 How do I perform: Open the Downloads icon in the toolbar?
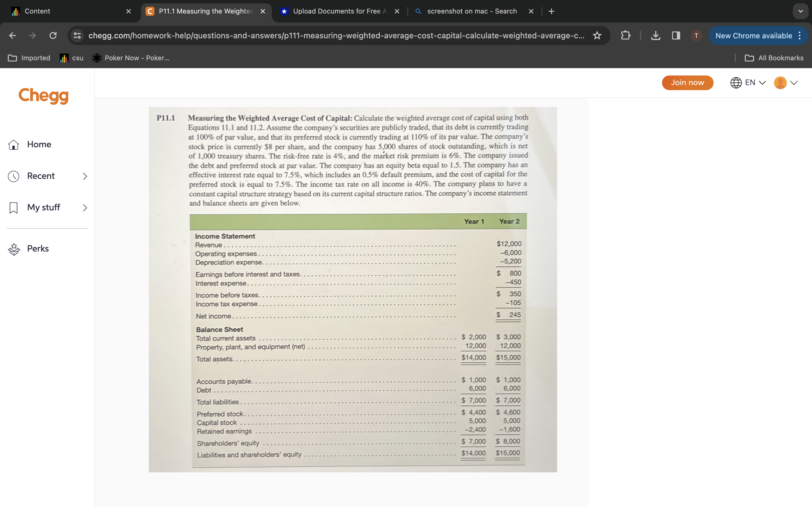pos(656,35)
